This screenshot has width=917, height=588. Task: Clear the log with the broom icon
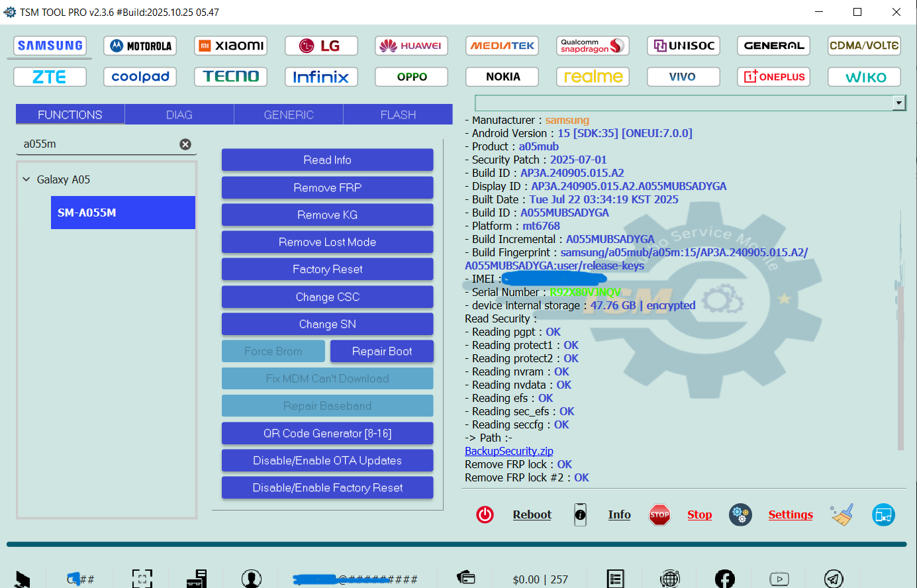coord(842,514)
